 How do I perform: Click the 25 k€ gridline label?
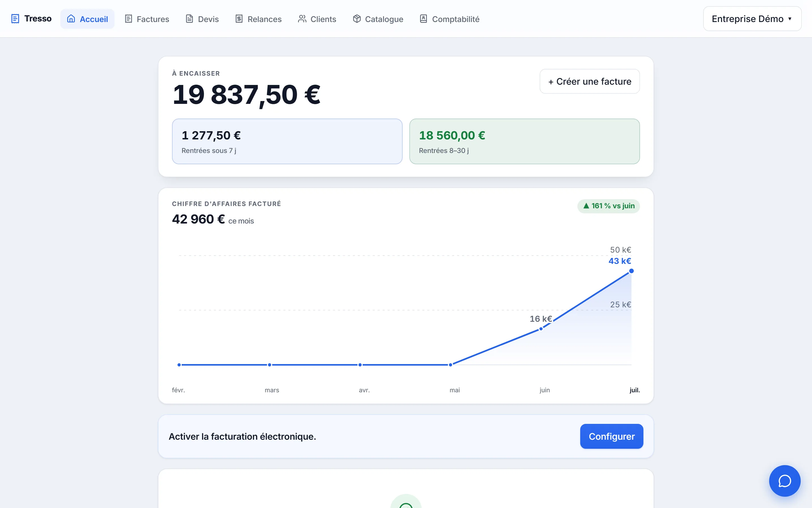[x=620, y=305]
